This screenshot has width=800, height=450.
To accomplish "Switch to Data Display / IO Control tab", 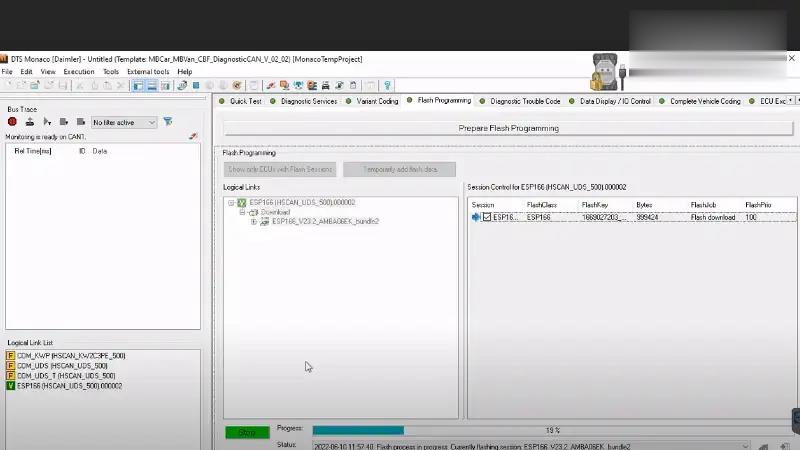I will tap(610, 101).
